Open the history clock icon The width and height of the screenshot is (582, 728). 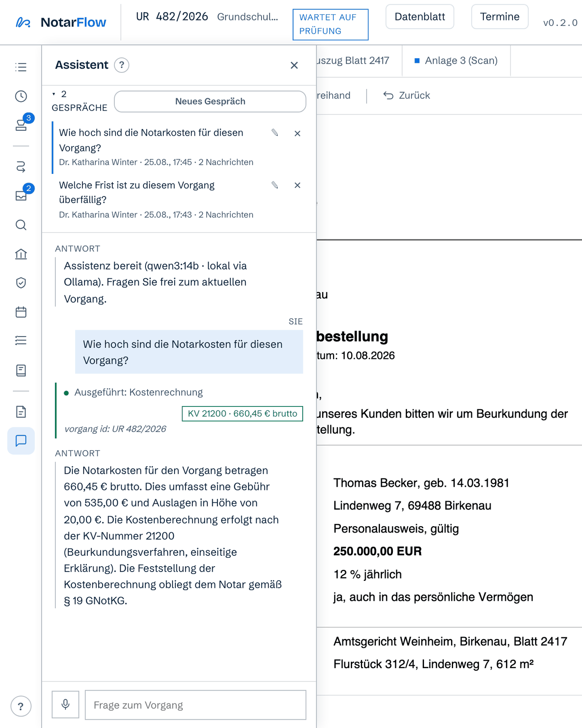point(21,96)
